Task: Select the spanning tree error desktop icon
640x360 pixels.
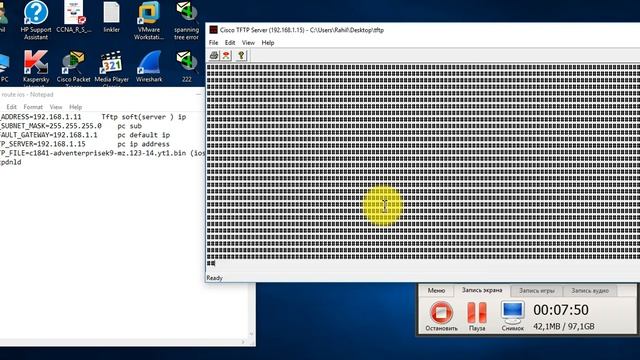Action: click(x=187, y=20)
